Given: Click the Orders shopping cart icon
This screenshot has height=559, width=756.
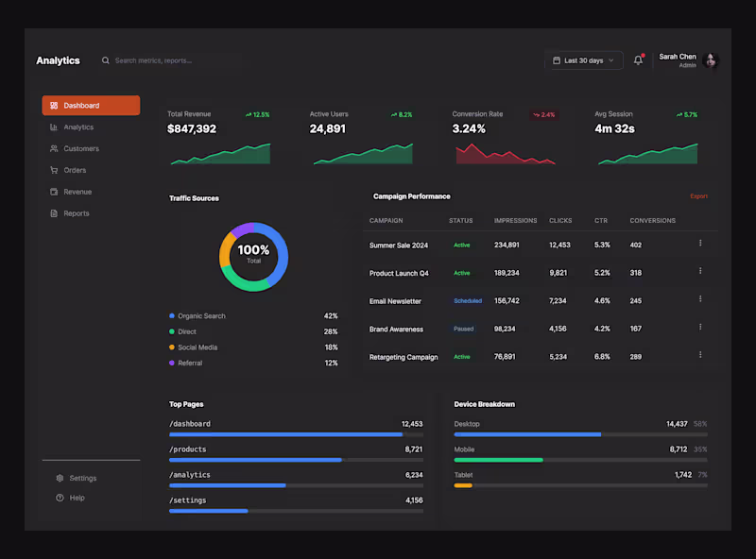Looking at the screenshot, I should pos(54,170).
